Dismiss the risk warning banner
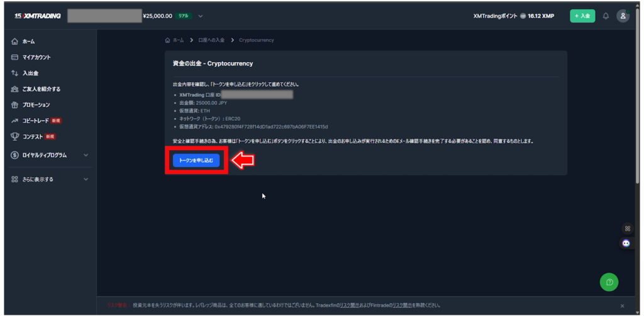Image resolution: width=644 pixels, height=316 pixels. (x=623, y=306)
